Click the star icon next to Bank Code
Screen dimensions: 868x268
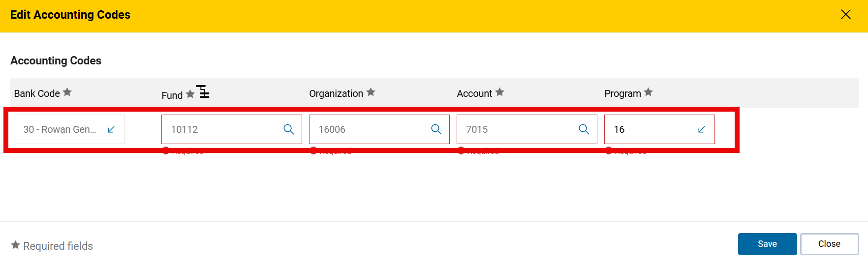point(67,92)
